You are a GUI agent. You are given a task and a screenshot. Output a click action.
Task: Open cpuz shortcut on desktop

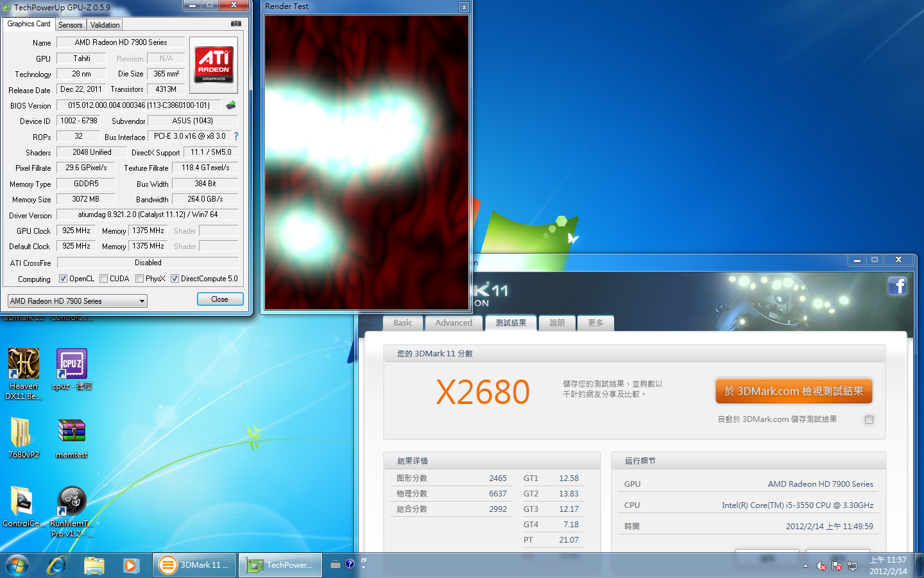[72, 369]
